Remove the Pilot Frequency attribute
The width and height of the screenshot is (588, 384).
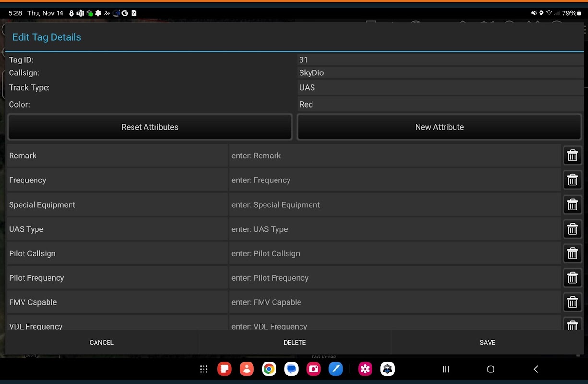pyautogui.click(x=572, y=278)
